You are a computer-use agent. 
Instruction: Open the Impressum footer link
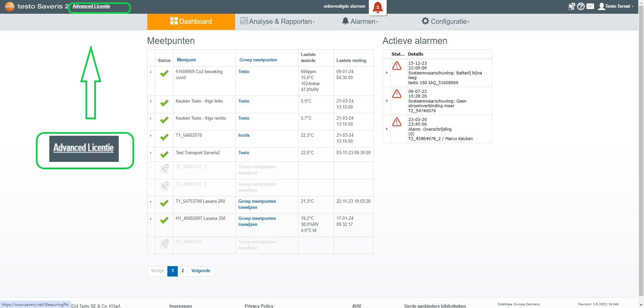[180, 306]
